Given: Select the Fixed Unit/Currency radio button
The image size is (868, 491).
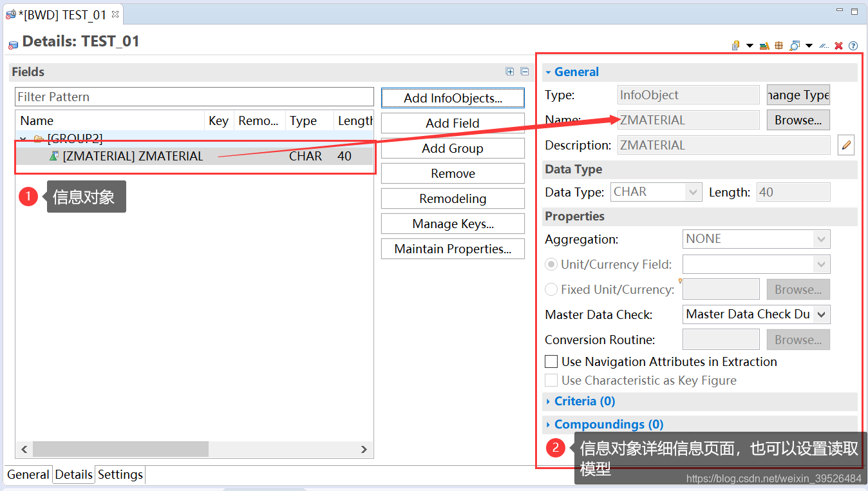Looking at the screenshot, I should pos(551,289).
